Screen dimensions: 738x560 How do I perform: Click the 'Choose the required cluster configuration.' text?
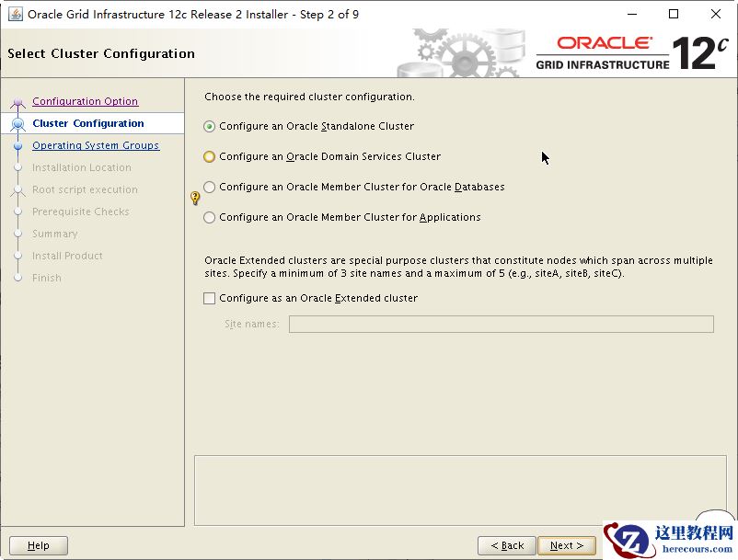click(x=309, y=97)
